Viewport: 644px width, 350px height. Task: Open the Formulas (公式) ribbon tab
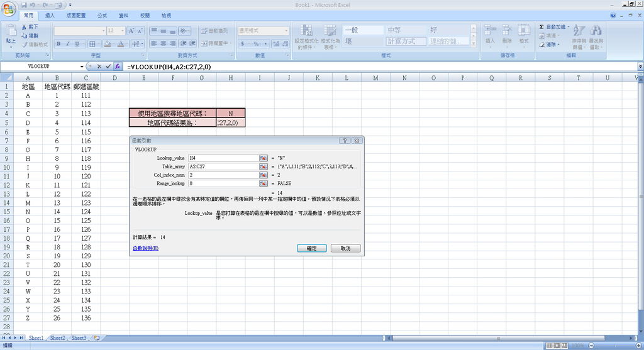103,16
